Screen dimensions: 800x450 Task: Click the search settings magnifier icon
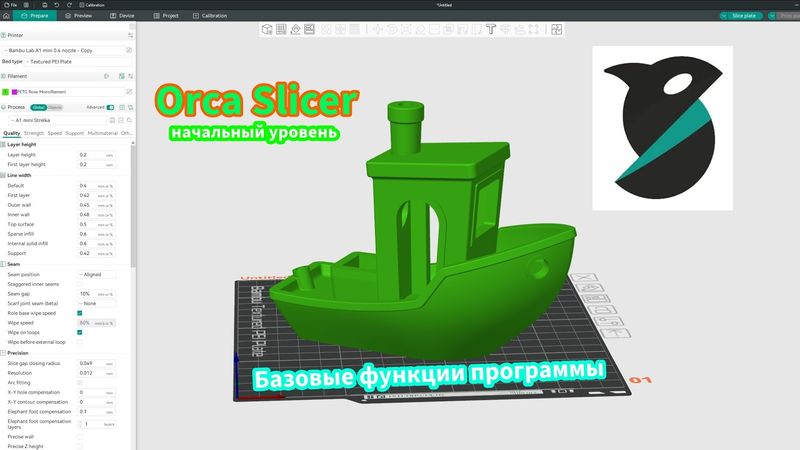[130, 120]
